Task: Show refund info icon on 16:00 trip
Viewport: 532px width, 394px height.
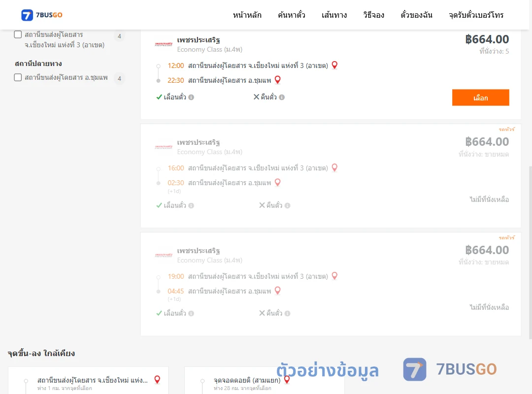Action: [x=288, y=206]
